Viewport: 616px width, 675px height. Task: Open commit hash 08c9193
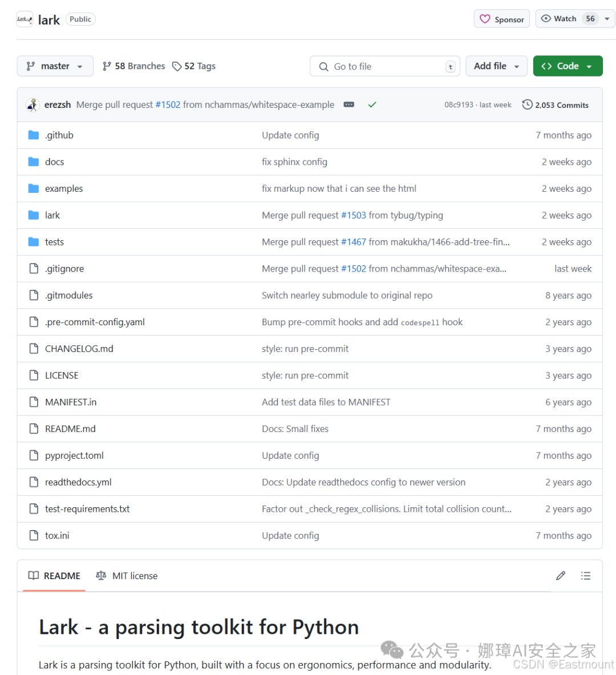click(x=459, y=104)
